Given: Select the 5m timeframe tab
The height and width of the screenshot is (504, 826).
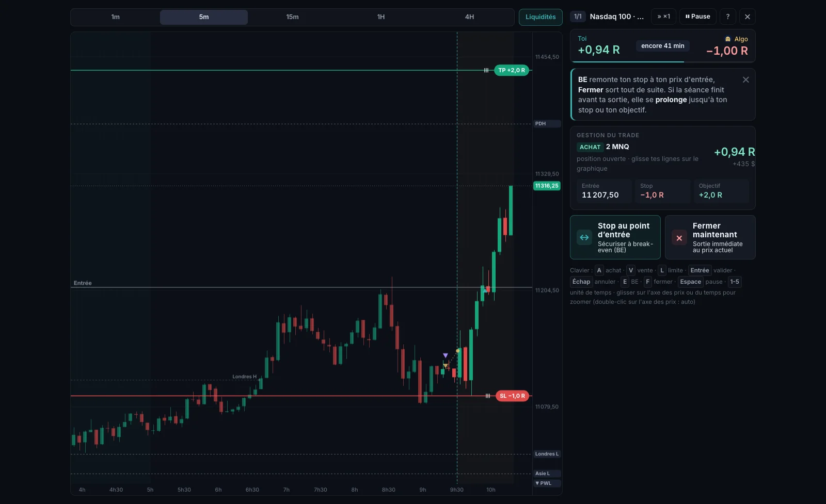Looking at the screenshot, I should (x=204, y=17).
